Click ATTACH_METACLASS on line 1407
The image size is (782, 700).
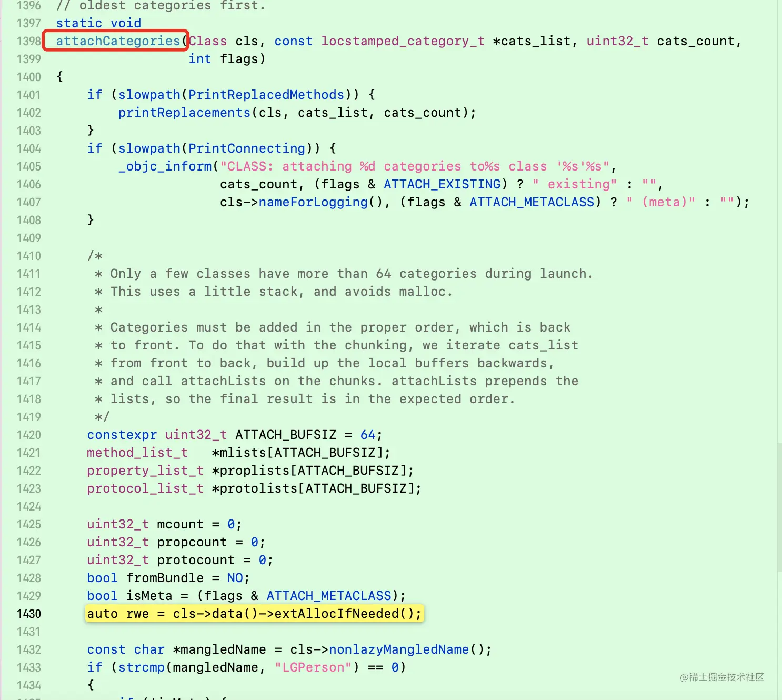tap(532, 202)
